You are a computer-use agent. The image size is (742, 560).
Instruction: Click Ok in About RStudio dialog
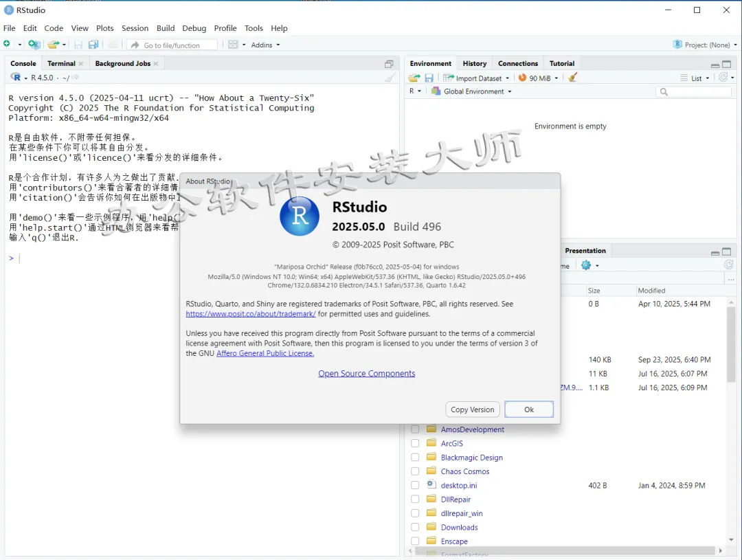point(528,410)
